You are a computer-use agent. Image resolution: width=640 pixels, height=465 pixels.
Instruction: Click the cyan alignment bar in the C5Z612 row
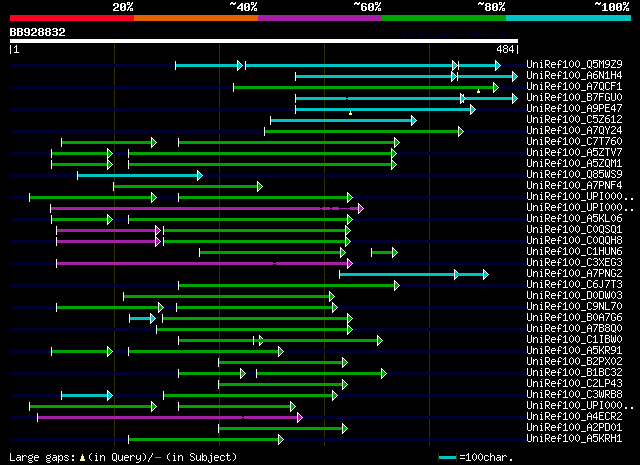click(343, 120)
